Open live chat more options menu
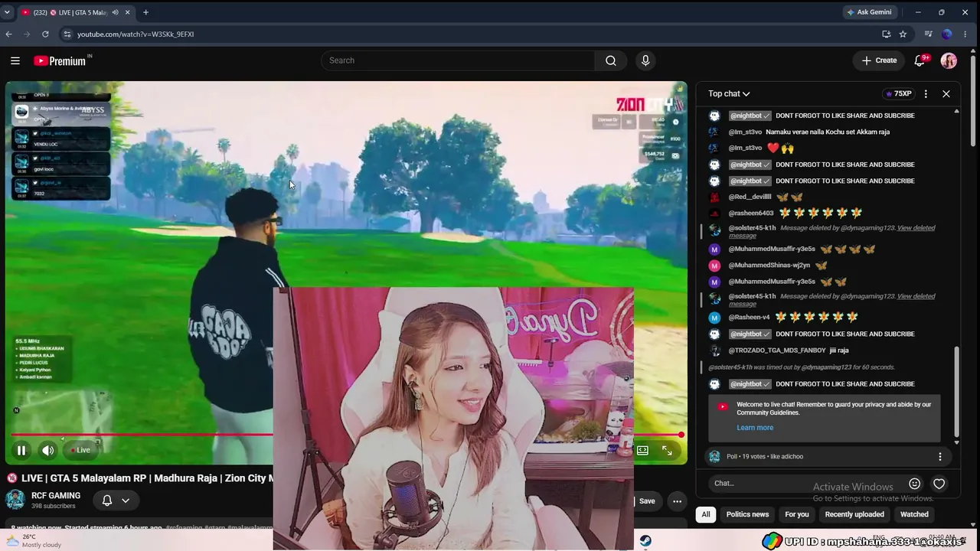The height and width of the screenshot is (551, 980). coord(926,93)
